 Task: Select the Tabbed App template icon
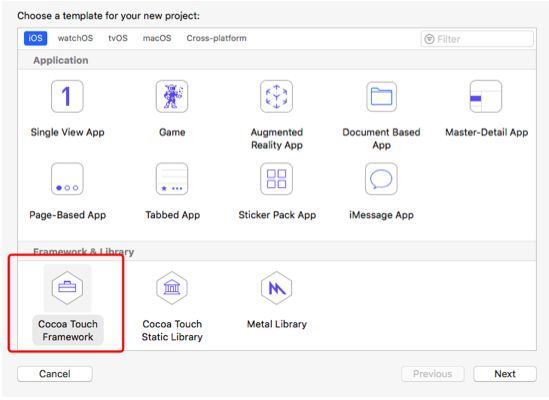pyautogui.click(x=172, y=179)
